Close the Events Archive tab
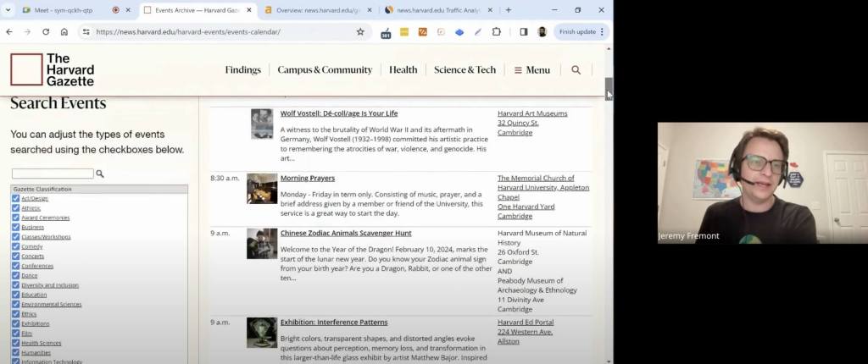 point(248,10)
